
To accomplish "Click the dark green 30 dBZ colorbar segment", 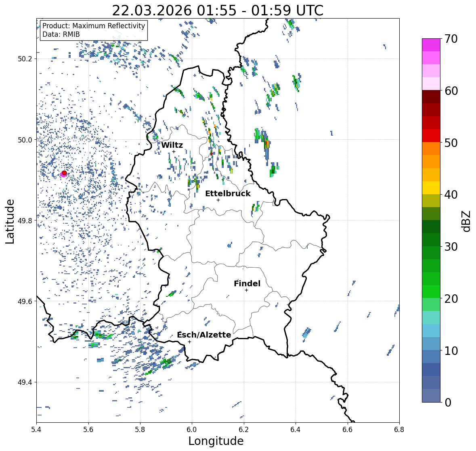I will point(431,240).
